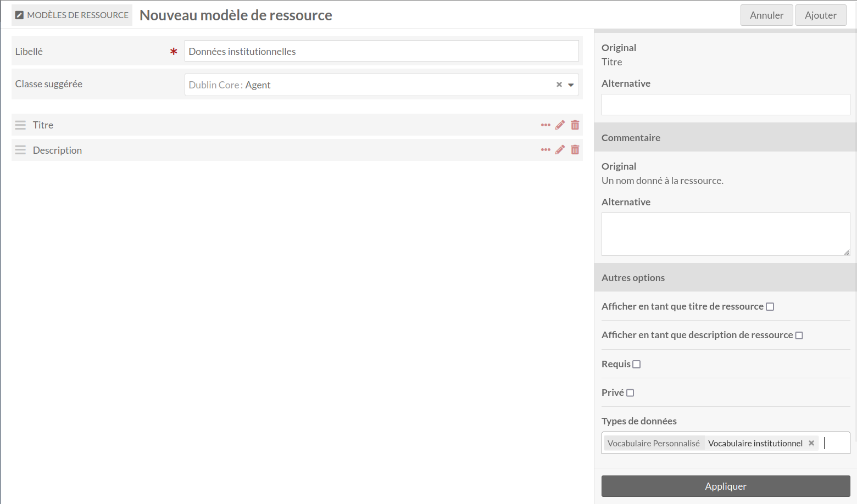The width and height of the screenshot is (857, 504).
Task: Check the Privé option
Action: [630, 393]
